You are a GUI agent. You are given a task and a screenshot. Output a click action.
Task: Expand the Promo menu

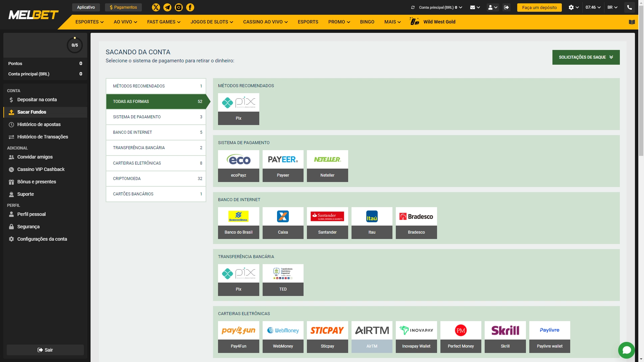339,22
